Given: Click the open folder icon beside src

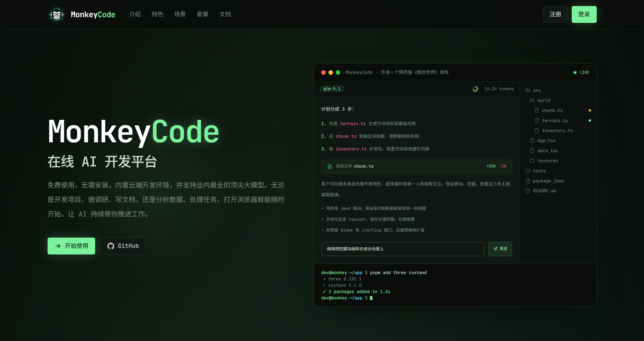Looking at the screenshot, I should [528, 90].
